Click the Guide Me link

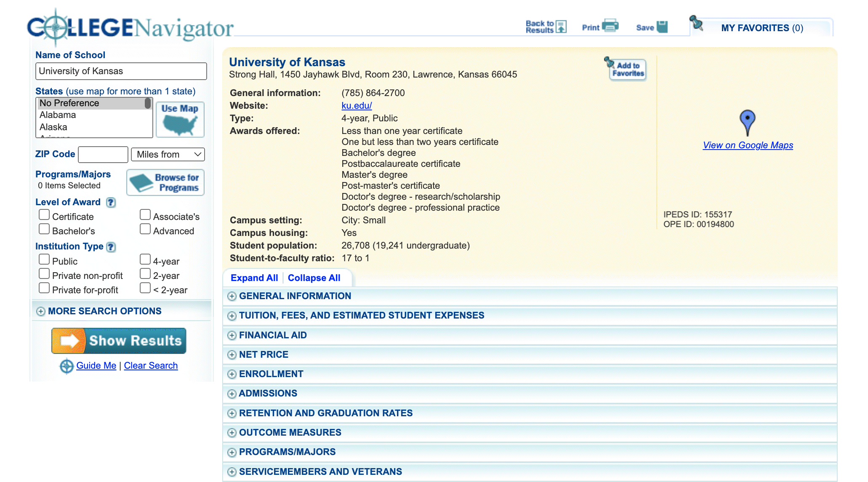click(96, 366)
